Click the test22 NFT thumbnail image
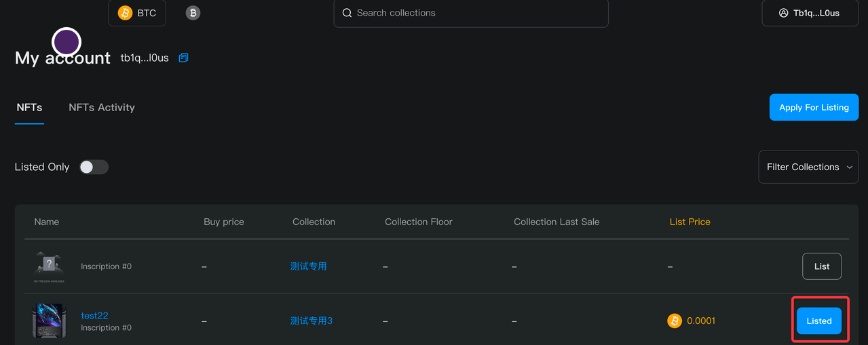This screenshot has width=868, height=345. tap(49, 321)
